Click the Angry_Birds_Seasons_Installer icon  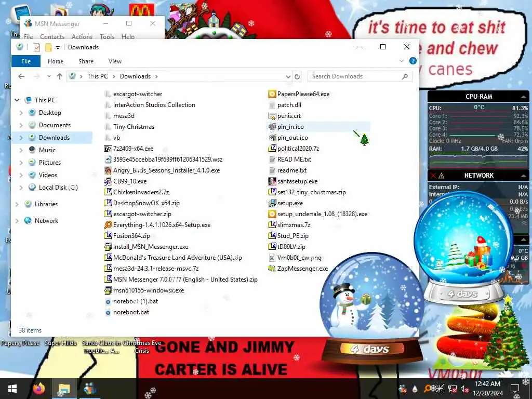[x=108, y=170]
